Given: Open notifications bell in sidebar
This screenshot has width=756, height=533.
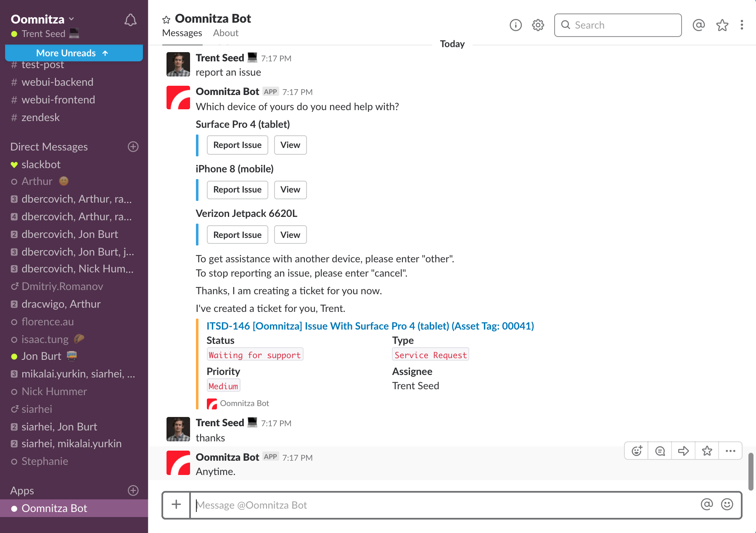Looking at the screenshot, I should coord(130,20).
